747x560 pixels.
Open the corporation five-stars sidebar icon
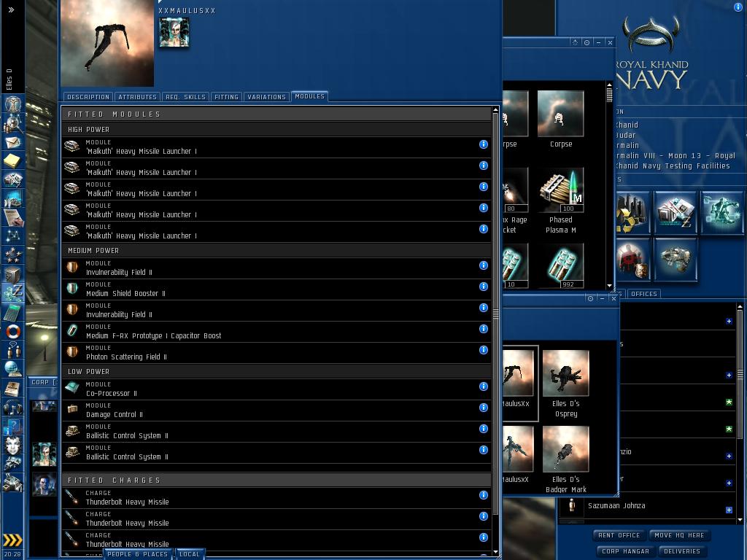(12, 254)
